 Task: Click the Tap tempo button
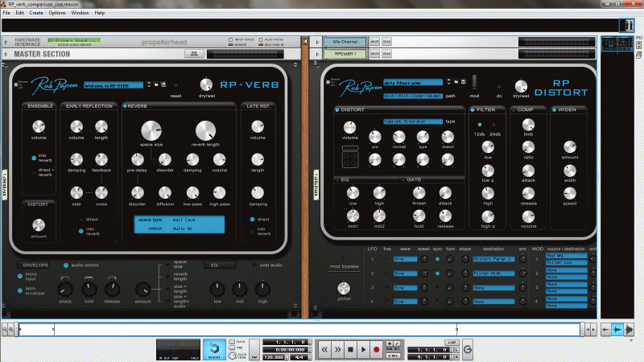(x=254, y=349)
